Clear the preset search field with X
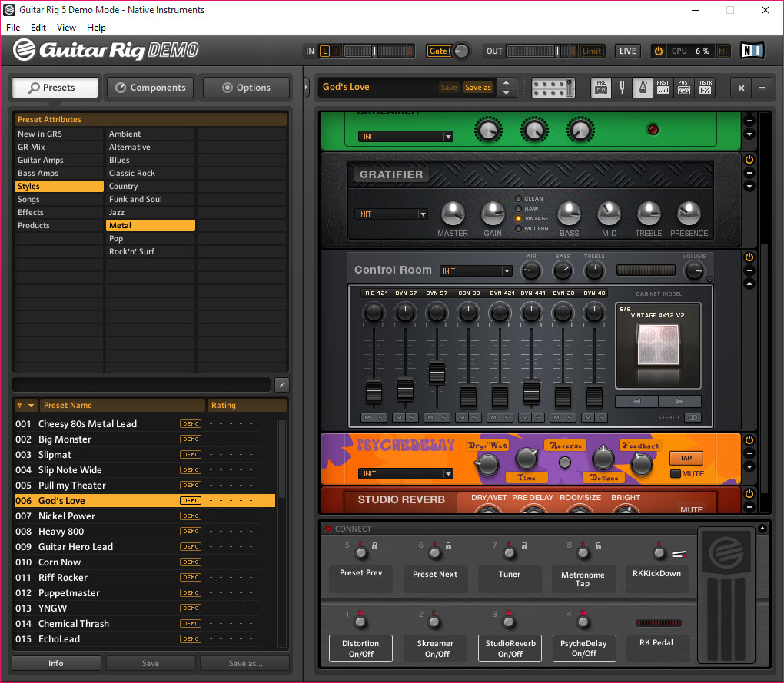The height and width of the screenshot is (683, 784). click(x=282, y=385)
